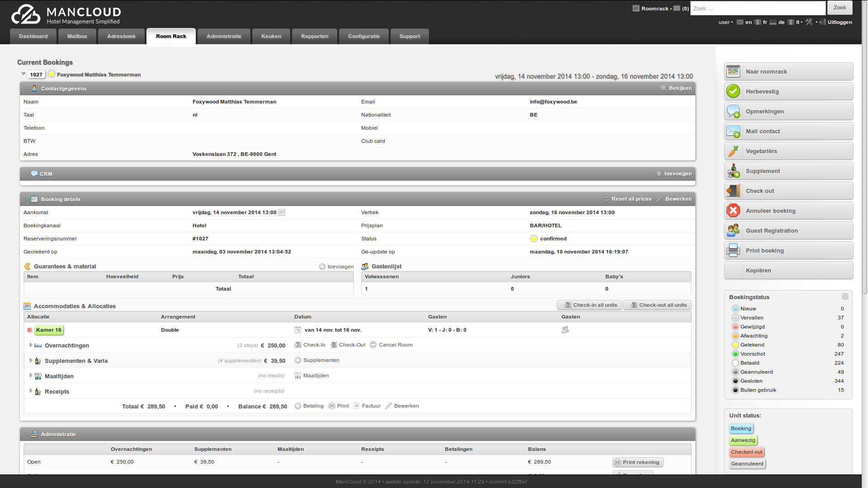Click guests icon in Kamer 16 row

coord(565,330)
